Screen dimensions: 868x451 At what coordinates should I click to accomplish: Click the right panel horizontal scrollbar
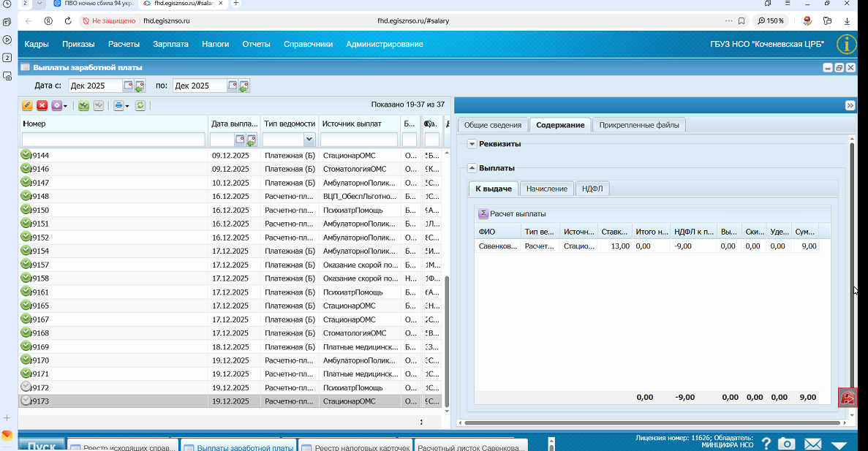coord(652,422)
